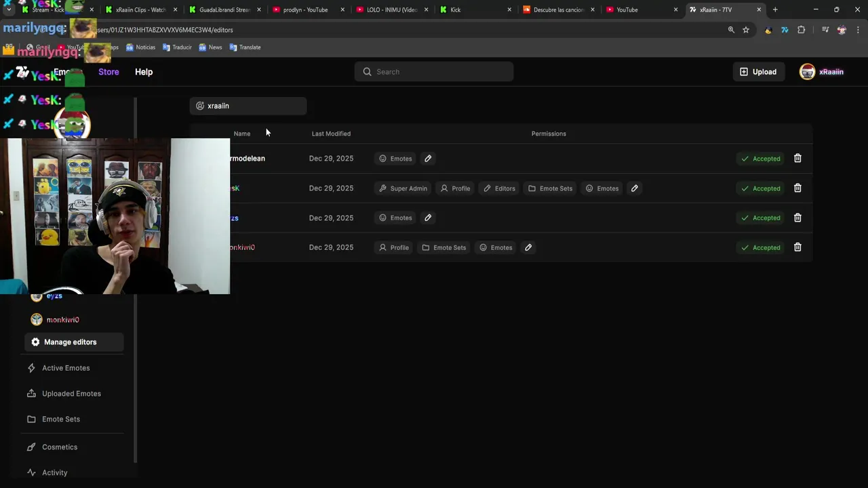This screenshot has height=488, width=868.
Task: Click the xraaiin editor filter field
Action: click(x=248, y=106)
